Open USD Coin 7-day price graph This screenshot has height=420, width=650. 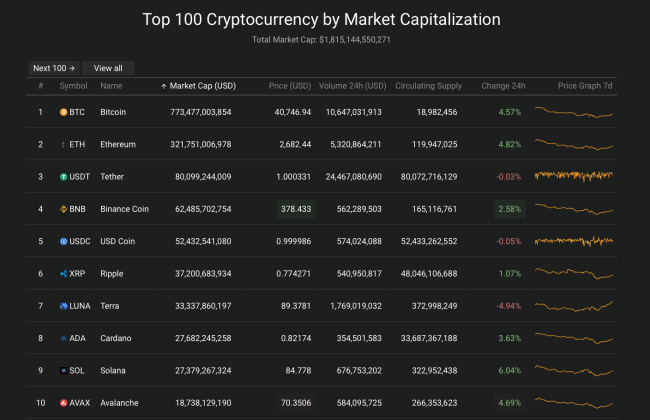574,241
